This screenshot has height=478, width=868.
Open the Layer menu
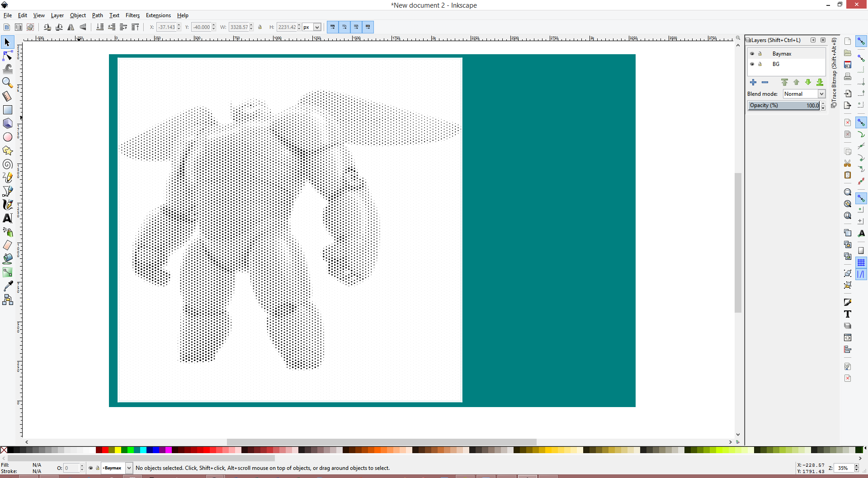pos(57,15)
